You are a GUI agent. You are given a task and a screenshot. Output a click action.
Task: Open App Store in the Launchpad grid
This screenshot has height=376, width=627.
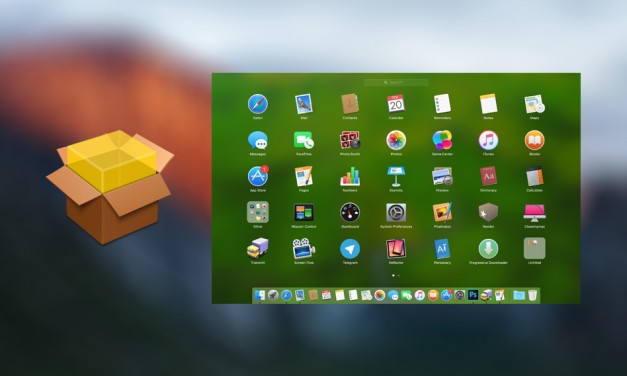pos(258,176)
